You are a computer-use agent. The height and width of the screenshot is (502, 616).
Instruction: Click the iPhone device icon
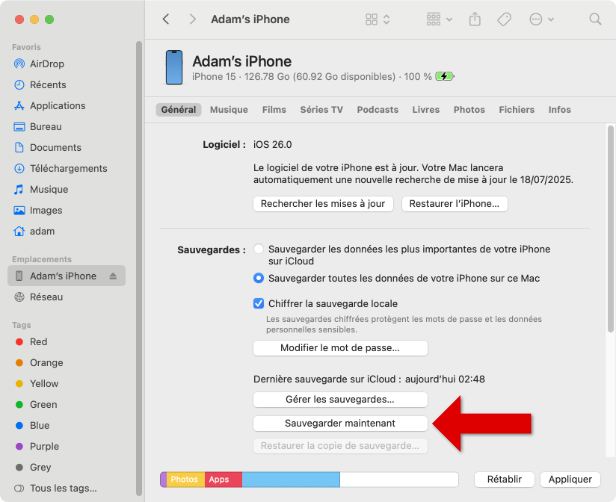tap(174, 67)
